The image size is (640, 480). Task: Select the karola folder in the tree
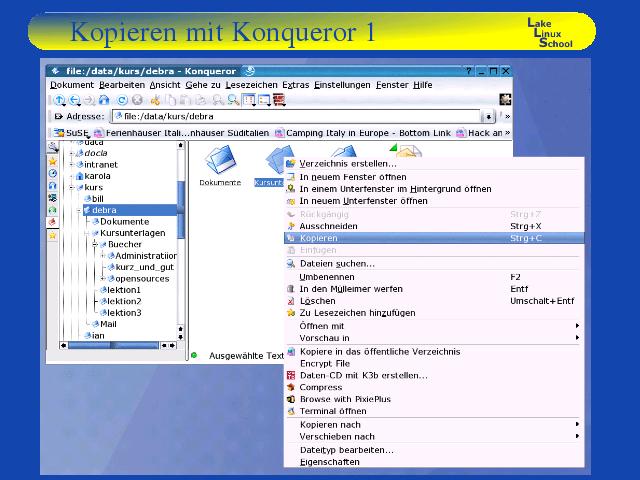[x=93, y=176]
